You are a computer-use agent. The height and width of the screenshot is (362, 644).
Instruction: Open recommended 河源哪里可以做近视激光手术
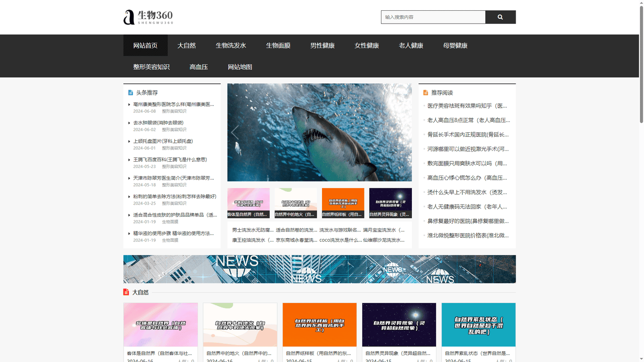[468, 149]
